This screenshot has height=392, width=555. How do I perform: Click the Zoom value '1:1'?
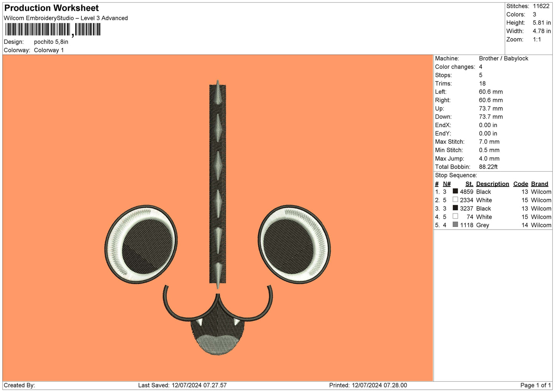pos(537,40)
